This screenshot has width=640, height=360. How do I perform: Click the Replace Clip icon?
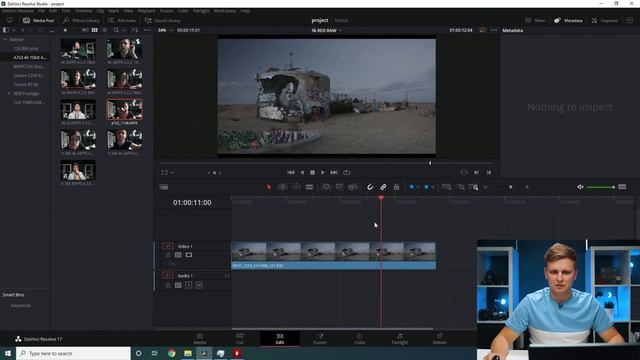[x=353, y=187]
